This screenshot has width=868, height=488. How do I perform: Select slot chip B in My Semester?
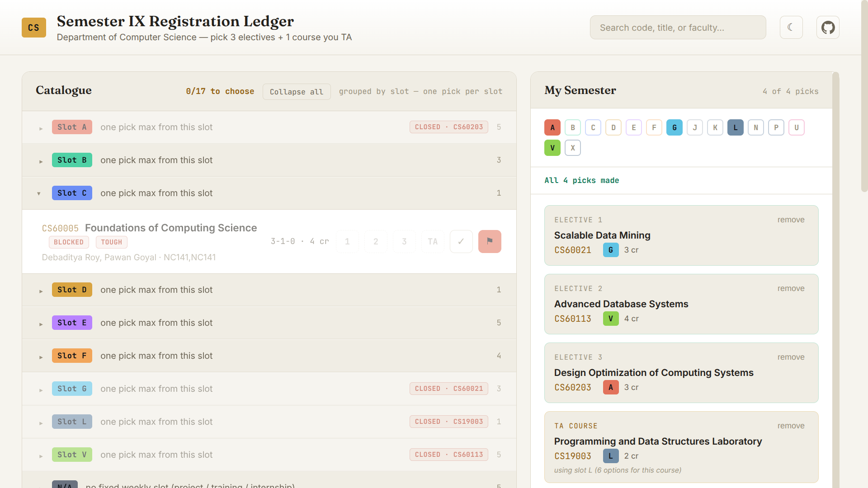[x=573, y=127]
